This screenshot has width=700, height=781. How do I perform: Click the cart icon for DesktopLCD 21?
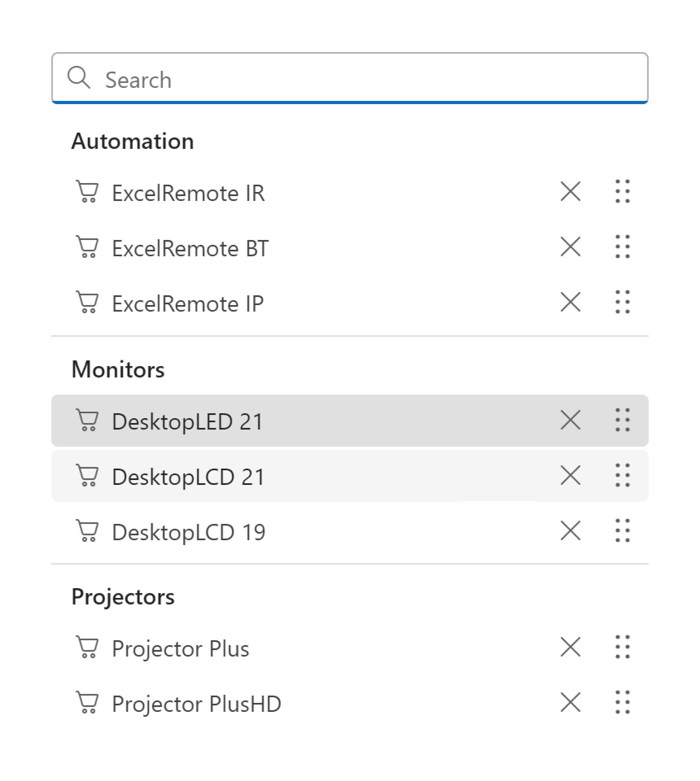pos(88,476)
